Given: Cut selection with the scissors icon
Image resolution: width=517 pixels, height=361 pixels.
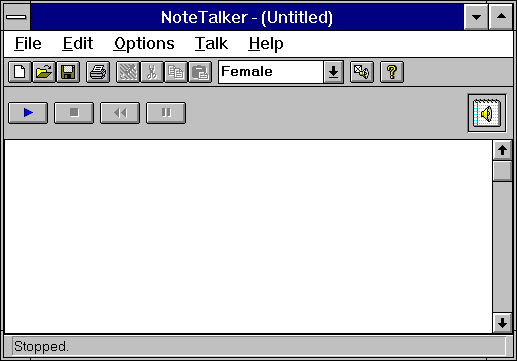Looking at the screenshot, I should (x=152, y=72).
